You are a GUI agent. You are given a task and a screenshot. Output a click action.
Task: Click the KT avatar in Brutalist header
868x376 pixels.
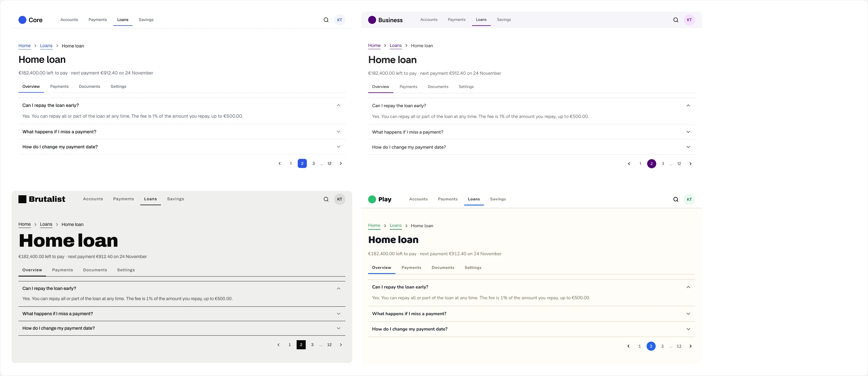(340, 199)
